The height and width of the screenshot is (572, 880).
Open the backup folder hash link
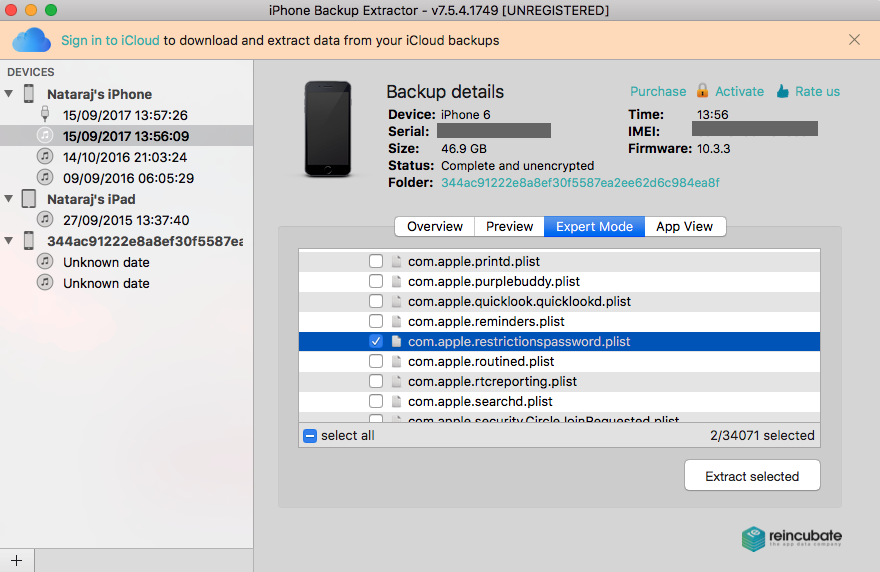pos(580,183)
